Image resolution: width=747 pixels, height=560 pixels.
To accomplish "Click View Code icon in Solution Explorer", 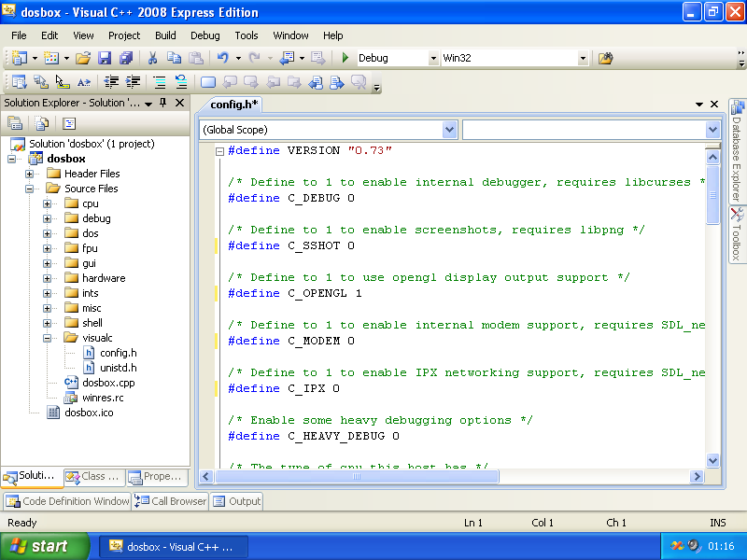I will click(69, 122).
